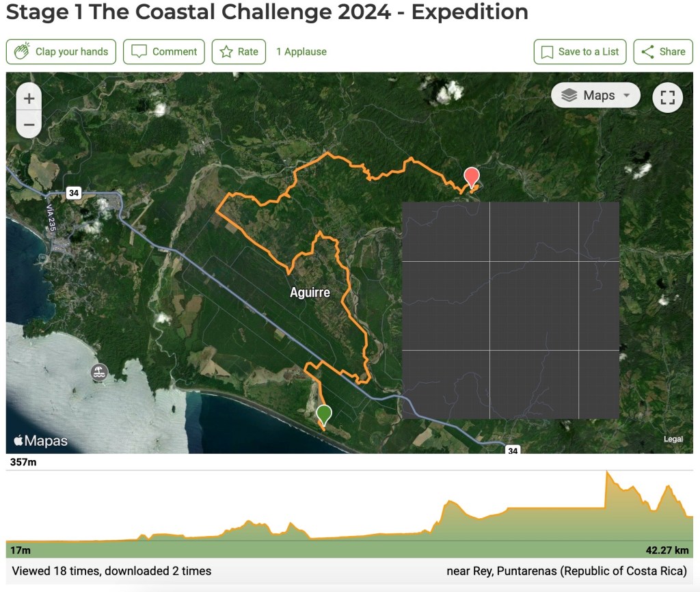Click the green start point marker
Image resolution: width=700 pixels, height=592 pixels.
[x=324, y=414]
